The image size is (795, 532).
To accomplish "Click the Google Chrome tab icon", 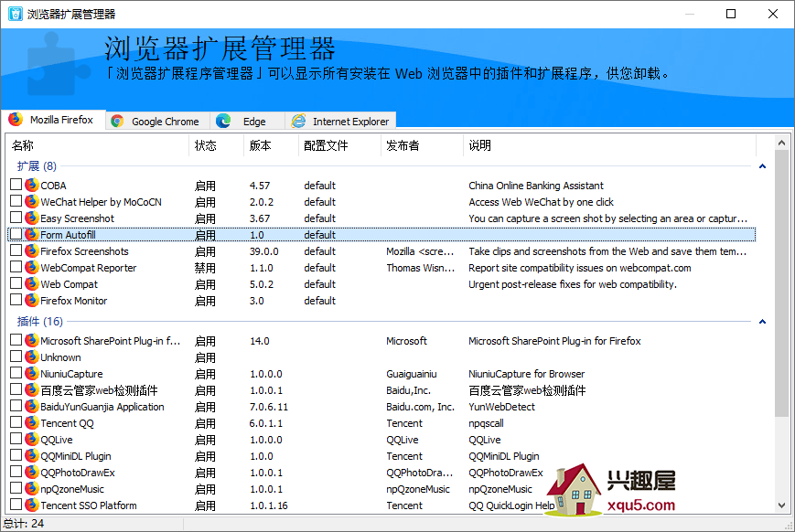I will coord(117,121).
